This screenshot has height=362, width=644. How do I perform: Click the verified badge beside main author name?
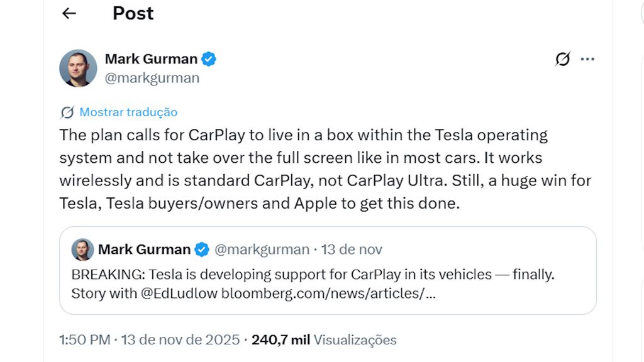tap(209, 59)
